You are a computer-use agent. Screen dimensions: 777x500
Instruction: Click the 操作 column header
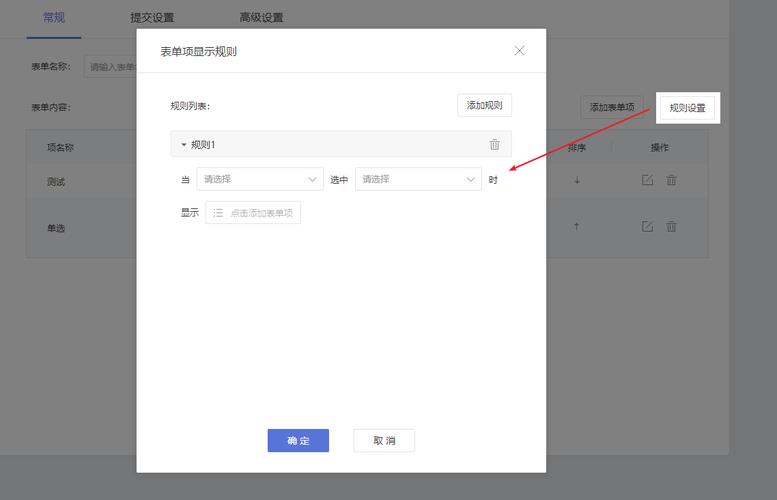coord(660,147)
